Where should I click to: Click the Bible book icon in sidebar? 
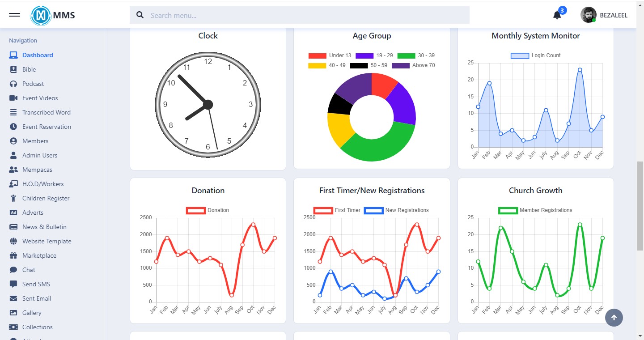pyautogui.click(x=13, y=69)
